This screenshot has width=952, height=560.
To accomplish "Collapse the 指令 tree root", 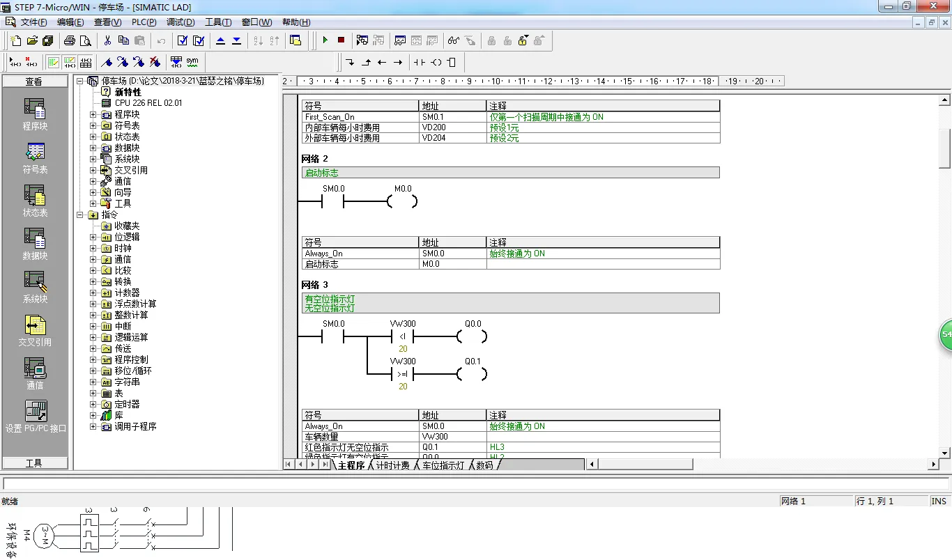I will (80, 215).
